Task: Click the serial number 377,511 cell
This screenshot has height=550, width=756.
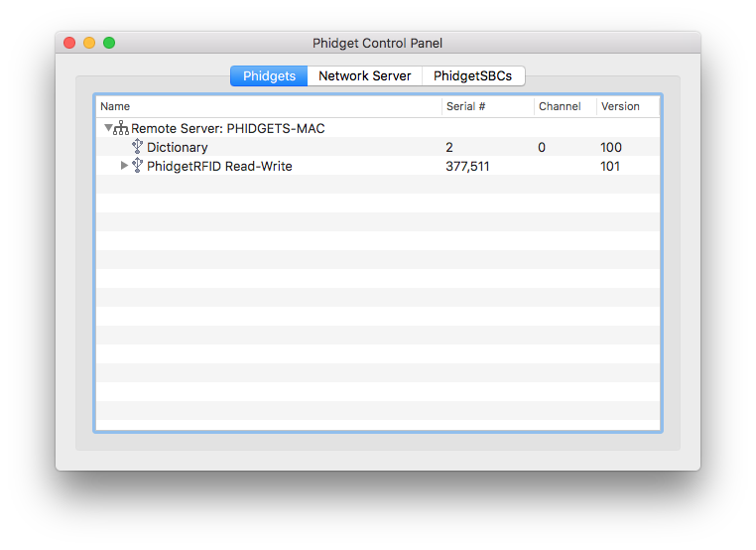Action: [x=467, y=166]
